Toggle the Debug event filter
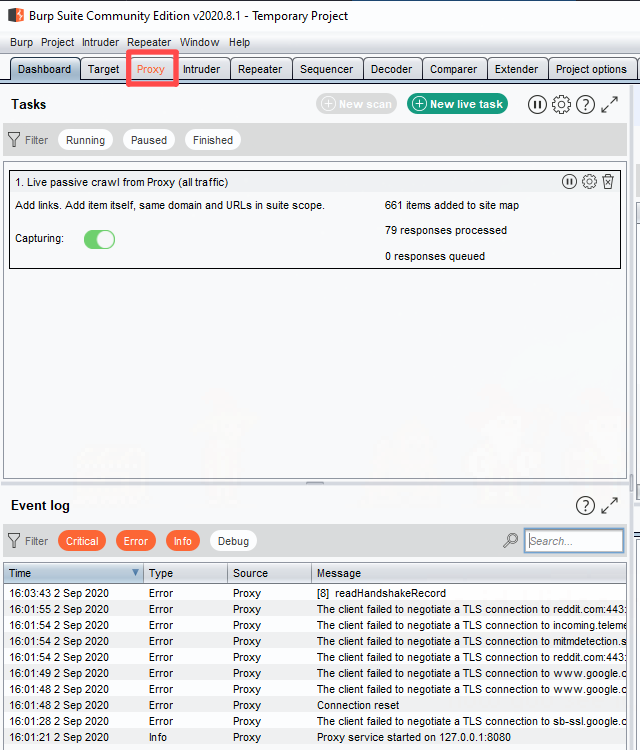The height and width of the screenshot is (750, 640). click(x=233, y=540)
